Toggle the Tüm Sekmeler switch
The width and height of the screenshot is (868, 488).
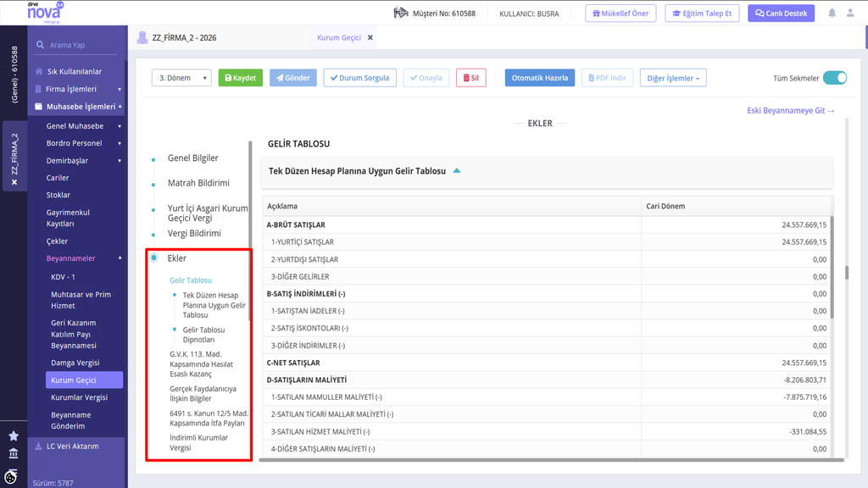(x=835, y=78)
